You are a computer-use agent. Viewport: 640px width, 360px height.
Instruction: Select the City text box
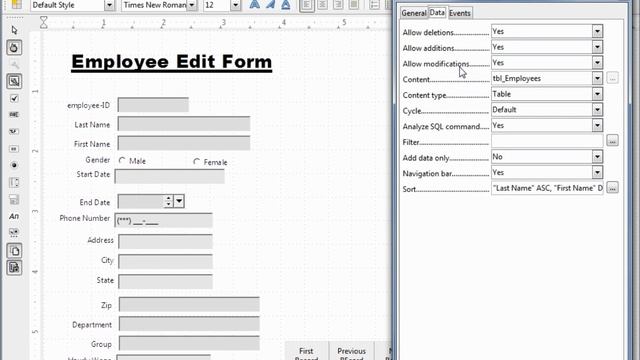coord(165,261)
